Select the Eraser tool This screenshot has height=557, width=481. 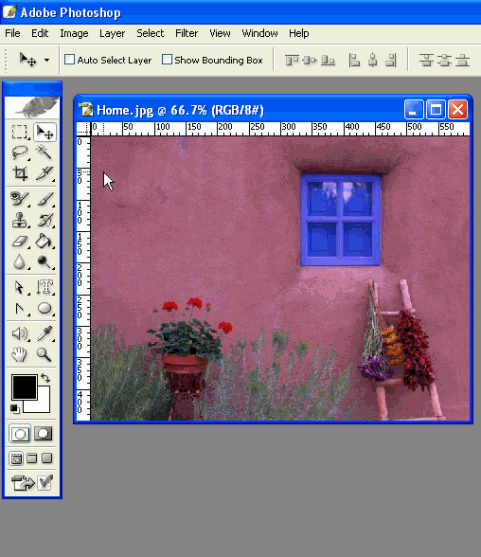coord(20,241)
